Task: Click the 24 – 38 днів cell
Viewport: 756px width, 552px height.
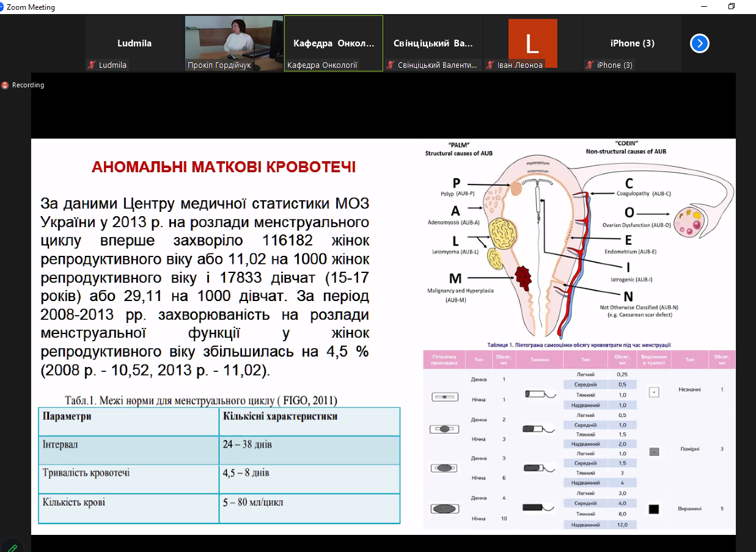Action: [x=309, y=451]
